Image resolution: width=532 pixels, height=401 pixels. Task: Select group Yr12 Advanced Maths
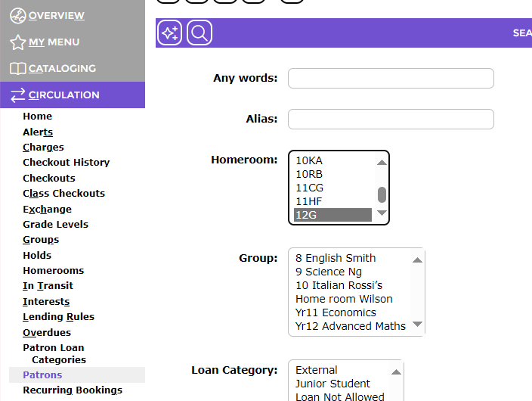(x=351, y=326)
